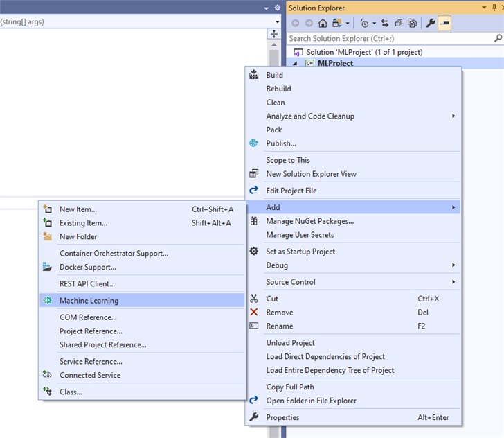This screenshot has height=438, width=504.
Task: Click the search magnifier icon in Solution Explorer
Action: pyautogui.click(x=498, y=38)
